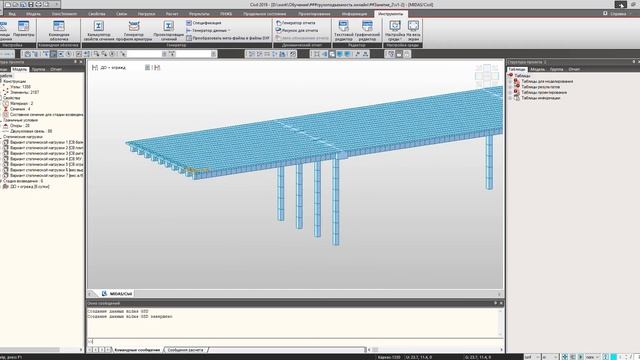Click the Преобразовать мета-файлы в DXF icon
Screen dimensions: 640x360
[x=189, y=38]
